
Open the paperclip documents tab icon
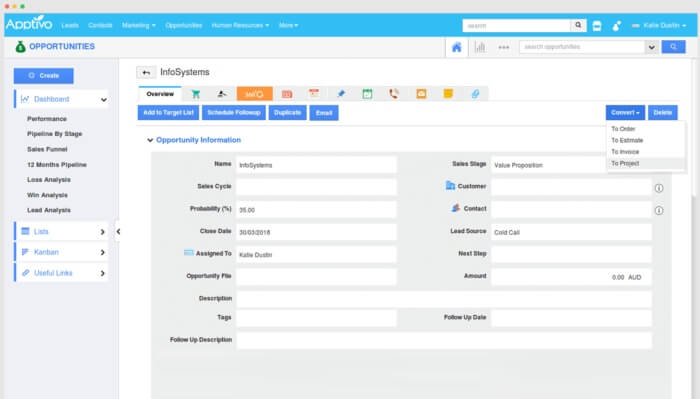(475, 94)
